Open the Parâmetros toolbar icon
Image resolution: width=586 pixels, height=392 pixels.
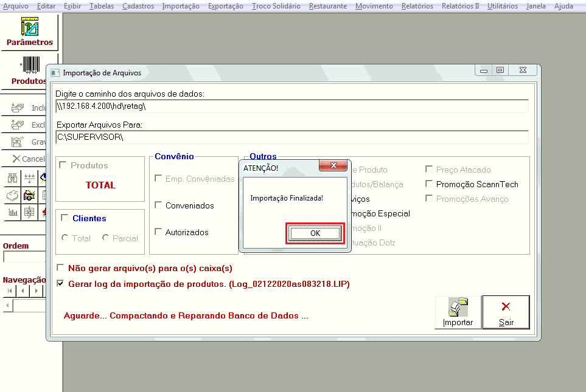[x=29, y=32]
